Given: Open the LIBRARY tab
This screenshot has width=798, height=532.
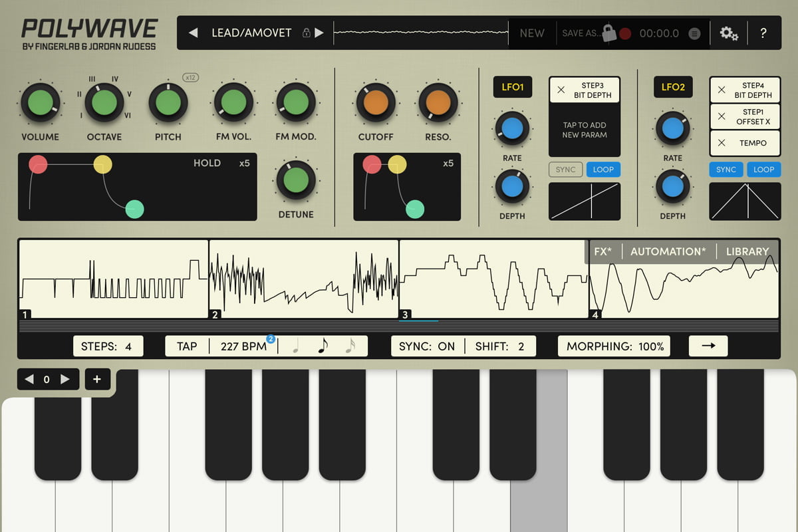Looking at the screenshot, I should [x=747, y=251].
